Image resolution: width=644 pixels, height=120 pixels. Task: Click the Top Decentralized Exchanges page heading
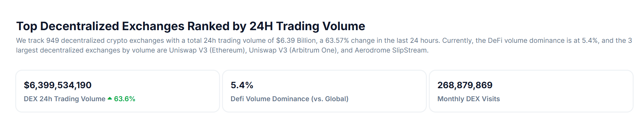pyautogui.click(x=191, y=26)
